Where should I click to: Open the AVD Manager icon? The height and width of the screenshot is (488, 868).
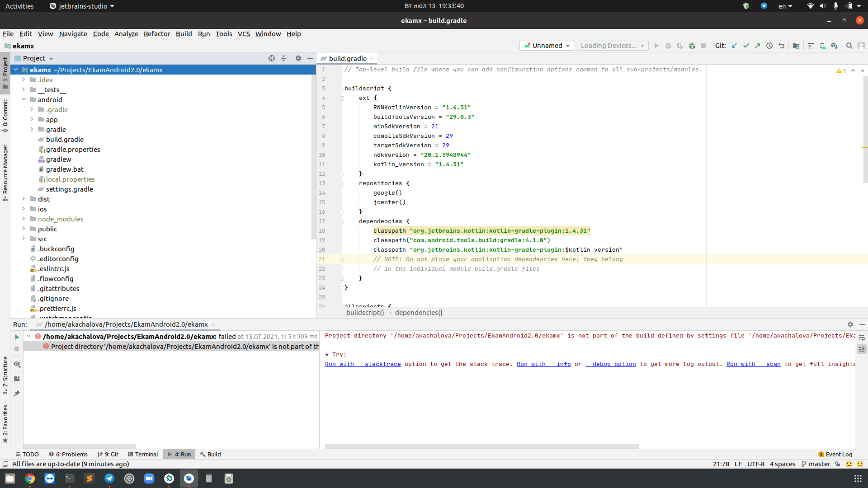tap(823, 46)
